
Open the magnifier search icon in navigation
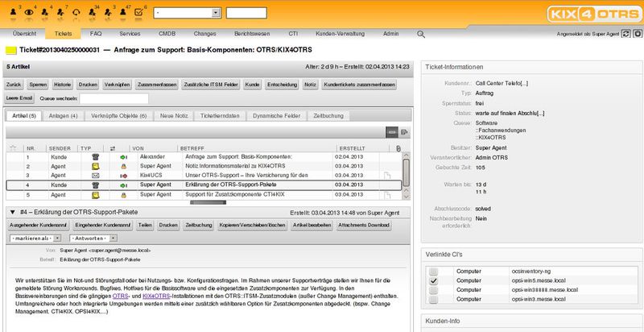[421, 34]
